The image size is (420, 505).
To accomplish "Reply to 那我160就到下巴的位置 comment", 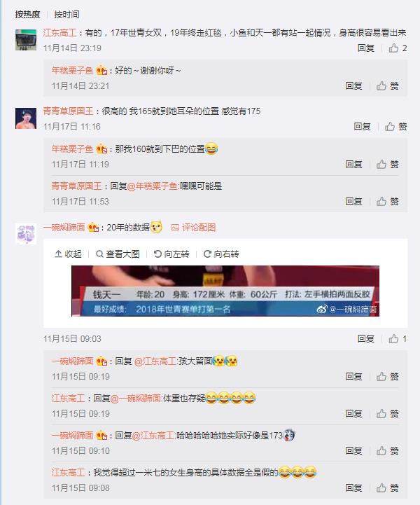I will point(353,165).
